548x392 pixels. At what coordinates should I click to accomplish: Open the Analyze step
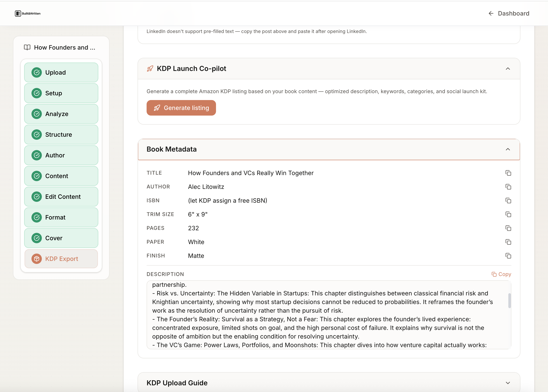pyautogui.click(x=61, y=114)
